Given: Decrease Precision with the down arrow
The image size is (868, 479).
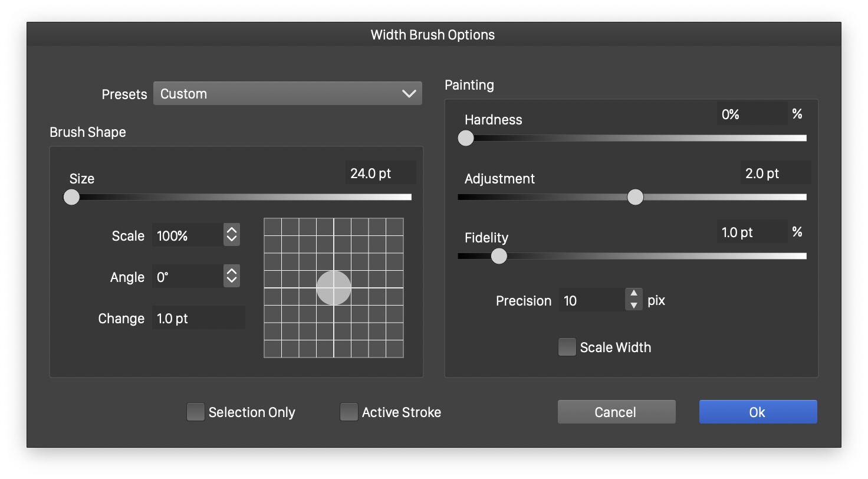Looking at the screenshot, I should click(634, 306).
